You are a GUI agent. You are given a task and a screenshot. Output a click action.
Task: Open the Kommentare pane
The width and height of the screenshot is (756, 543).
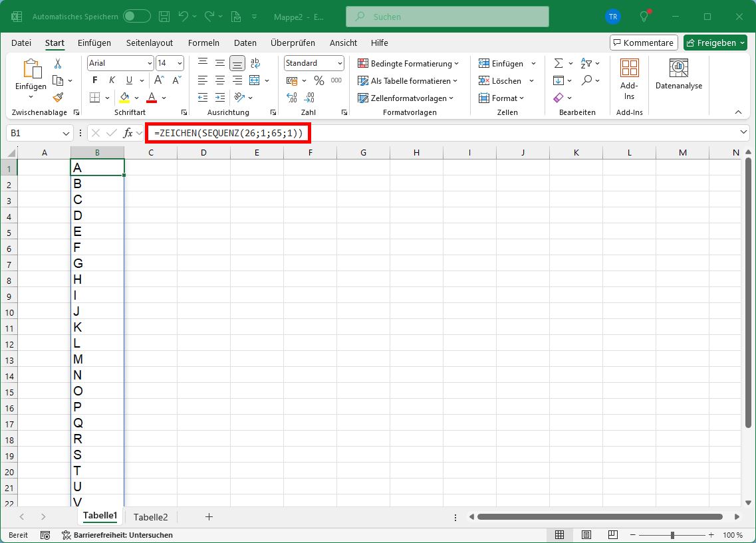(x=643, y=42)
